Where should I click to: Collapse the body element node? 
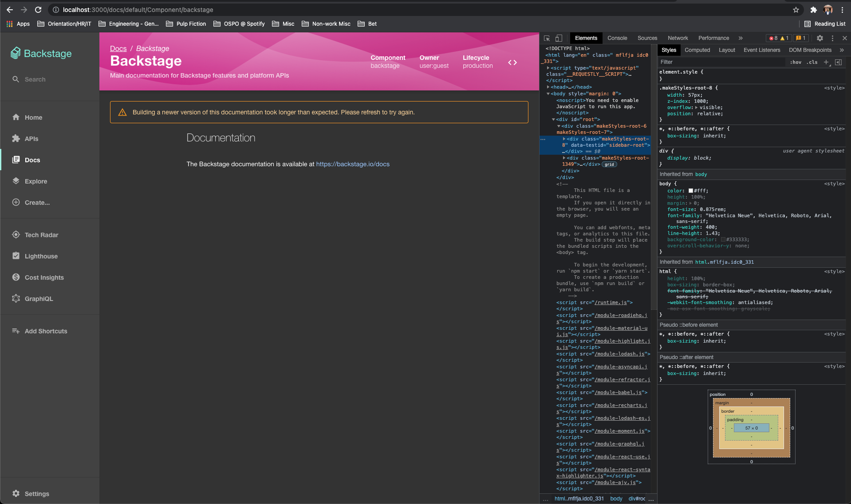[x=549, y=94]
